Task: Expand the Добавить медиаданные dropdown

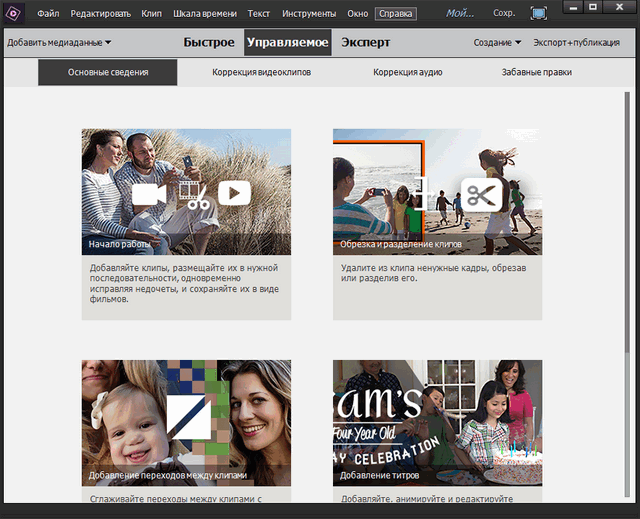Action: 59,43
